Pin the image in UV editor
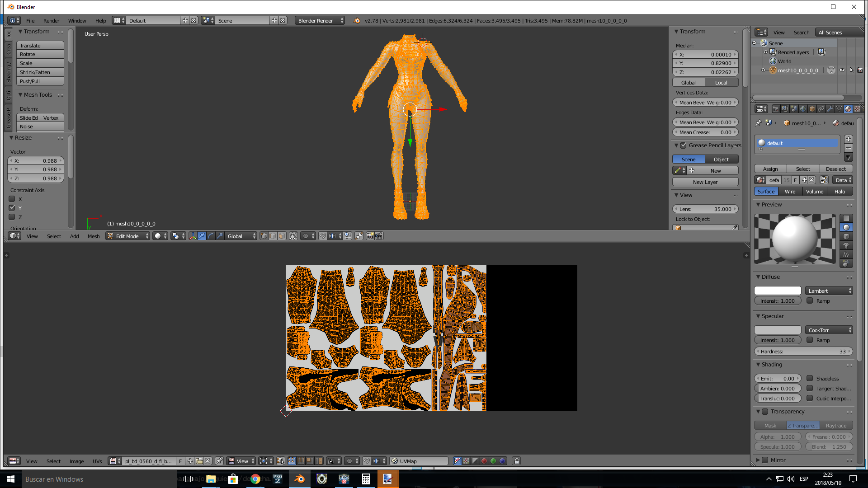Screen dimensions: 868x488 tap(219, 461)
